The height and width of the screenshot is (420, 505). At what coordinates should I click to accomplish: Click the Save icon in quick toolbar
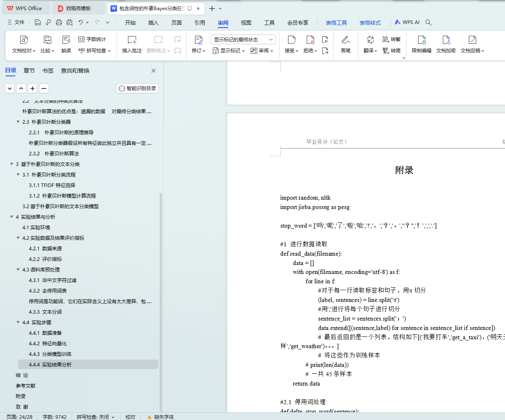click(x=38, y=22)
